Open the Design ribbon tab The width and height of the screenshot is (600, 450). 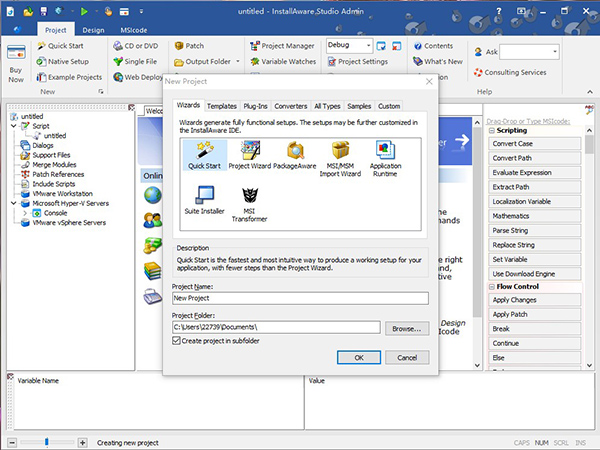tap(94, 30)
